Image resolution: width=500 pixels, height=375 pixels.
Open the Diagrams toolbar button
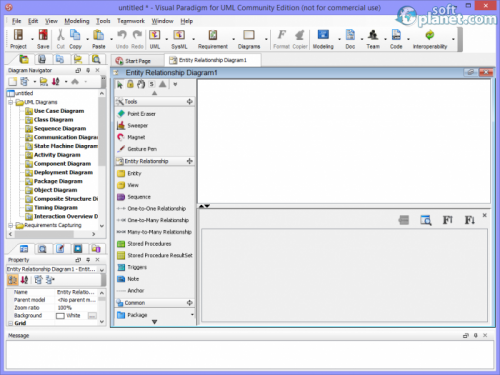click(x=249, y=39)
